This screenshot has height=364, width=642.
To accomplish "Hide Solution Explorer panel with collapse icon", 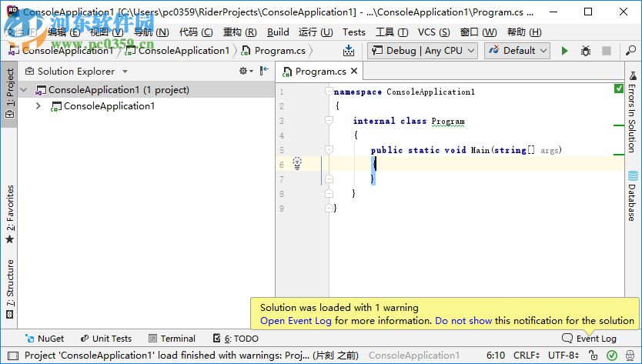I will (264, 71).
